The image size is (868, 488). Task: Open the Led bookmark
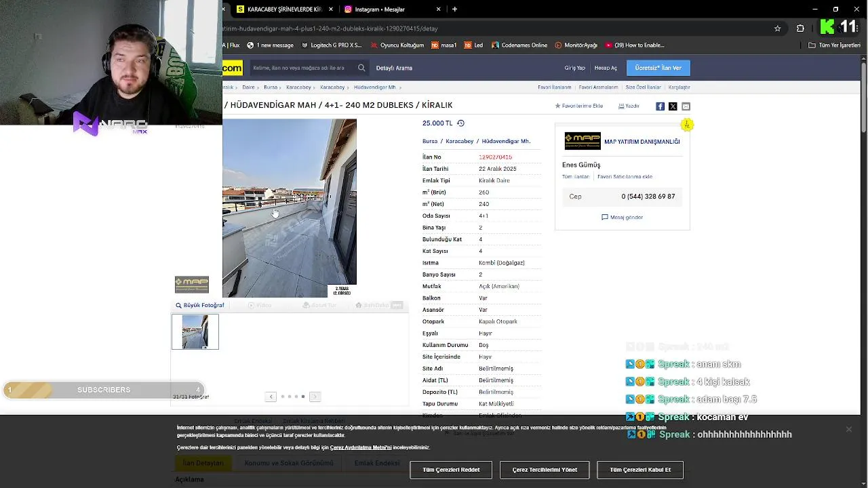click(x=473, y=45)
